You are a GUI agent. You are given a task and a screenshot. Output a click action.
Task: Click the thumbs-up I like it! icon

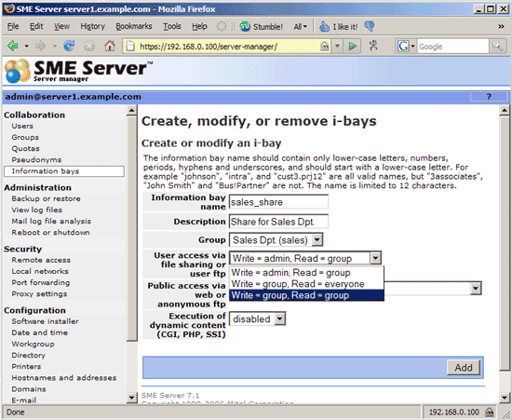coord(324,26)
